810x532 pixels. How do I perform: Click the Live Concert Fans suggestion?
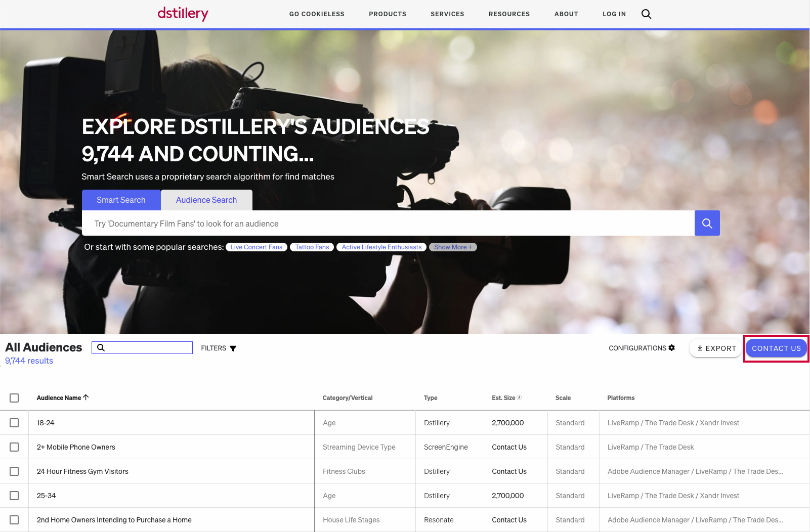[257, 247]
